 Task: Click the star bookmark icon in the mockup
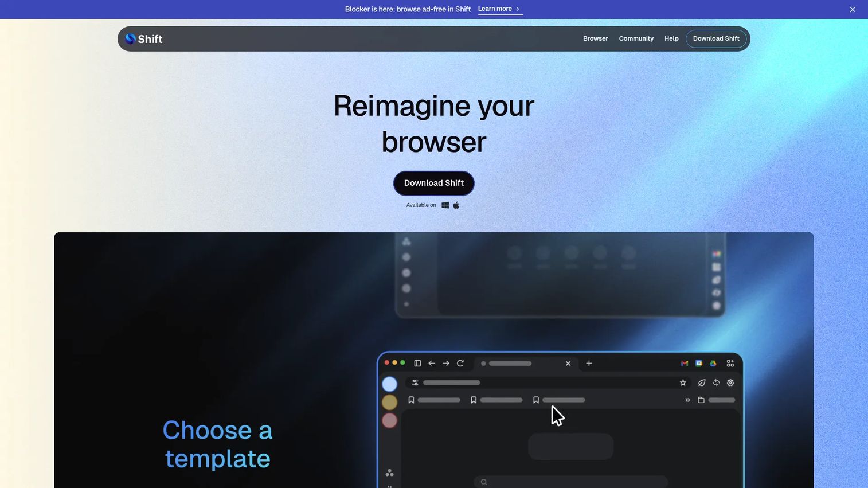683,383
